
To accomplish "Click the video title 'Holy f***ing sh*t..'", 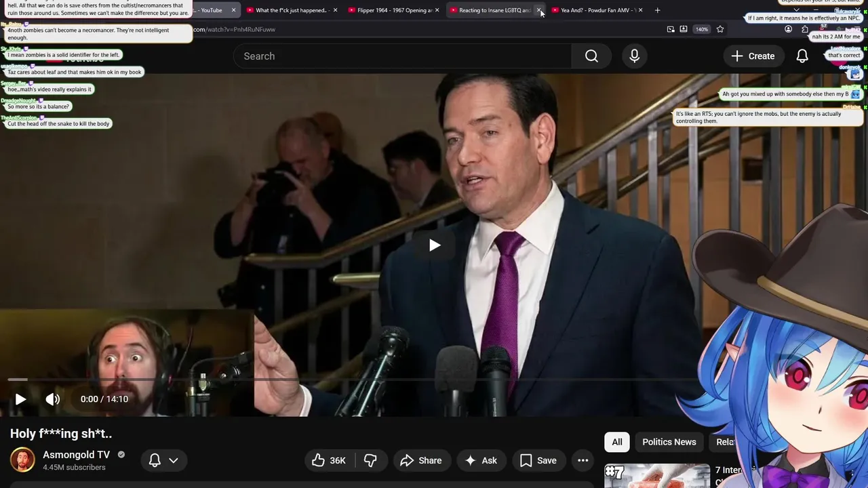I will click(61, 434).
